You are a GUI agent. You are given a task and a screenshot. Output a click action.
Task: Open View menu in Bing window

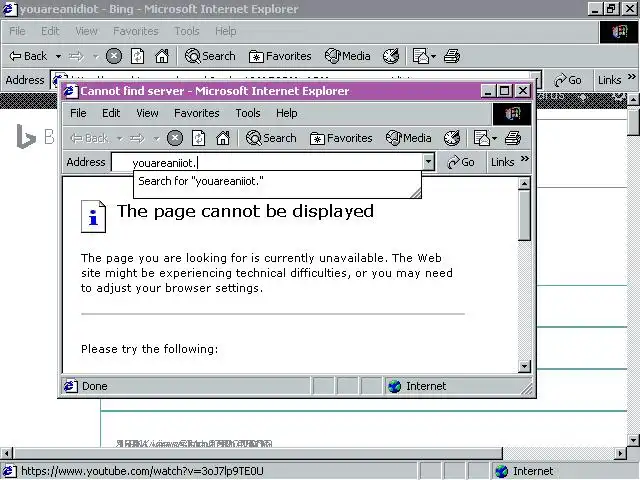pyautogui.click(x=86, y=31)
